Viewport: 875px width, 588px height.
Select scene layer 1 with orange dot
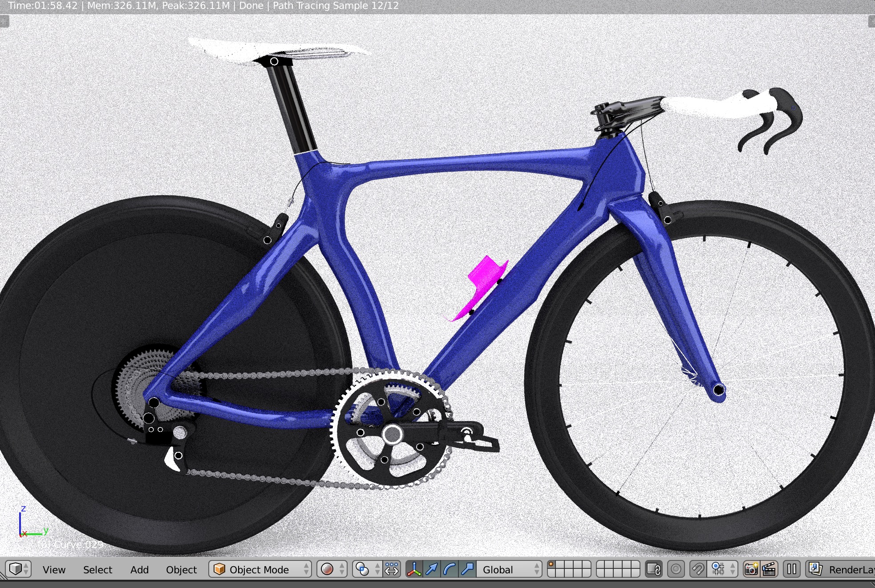[552, 565]
